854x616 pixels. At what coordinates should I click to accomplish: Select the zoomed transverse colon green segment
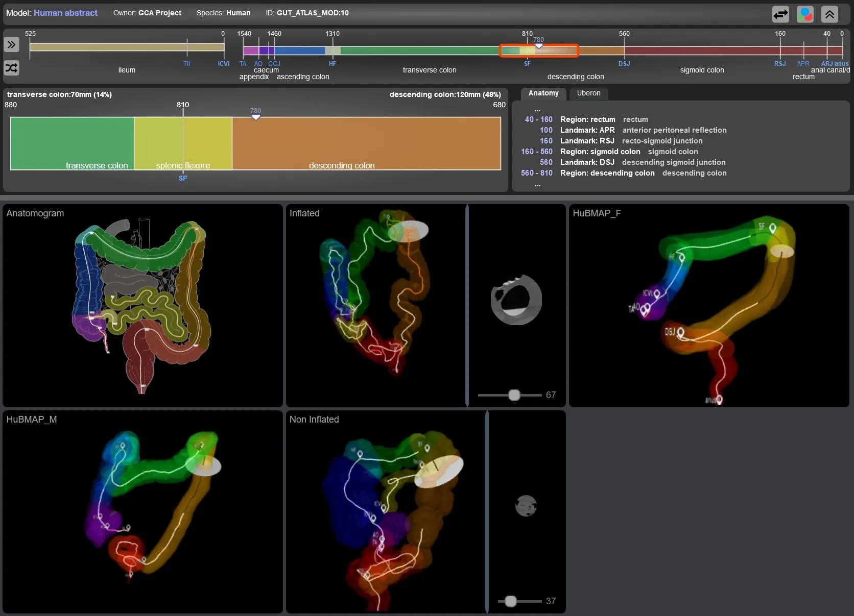(x=72, y=143)
